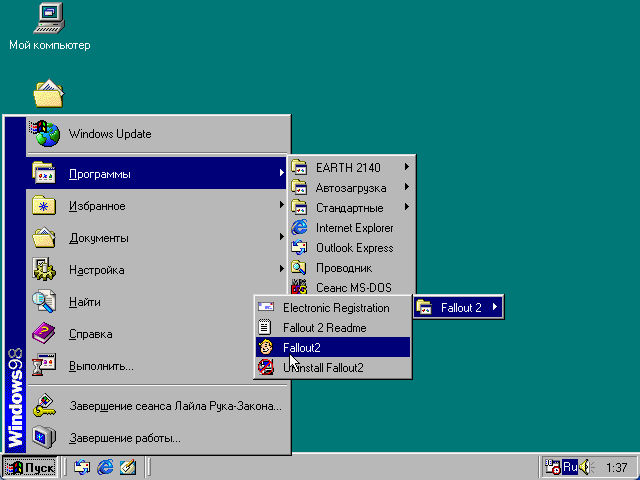Click the Завершение работы monitor icon
Viewport: 640px width, 480px height.
44,438
